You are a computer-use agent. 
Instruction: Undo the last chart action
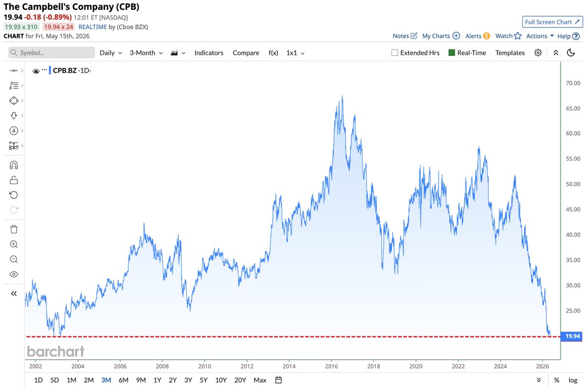(14, 195)
